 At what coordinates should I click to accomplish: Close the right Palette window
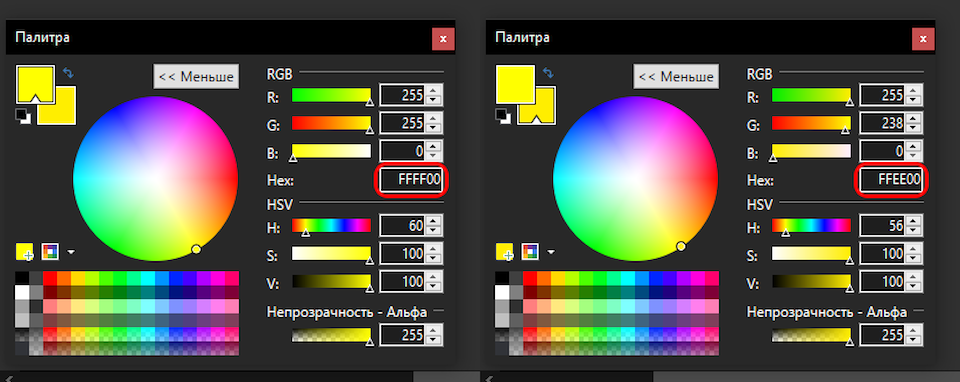(923, 39)
